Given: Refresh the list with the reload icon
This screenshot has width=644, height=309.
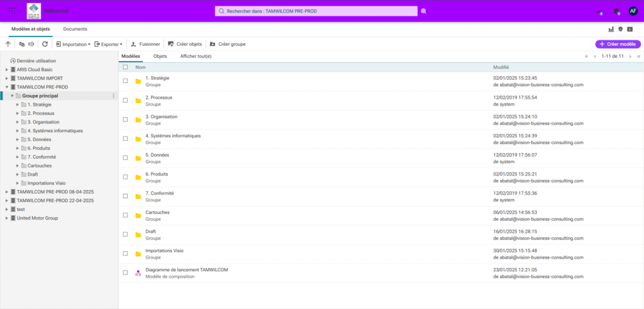Looking at the screenshot, I should click(x=45, y=44).
